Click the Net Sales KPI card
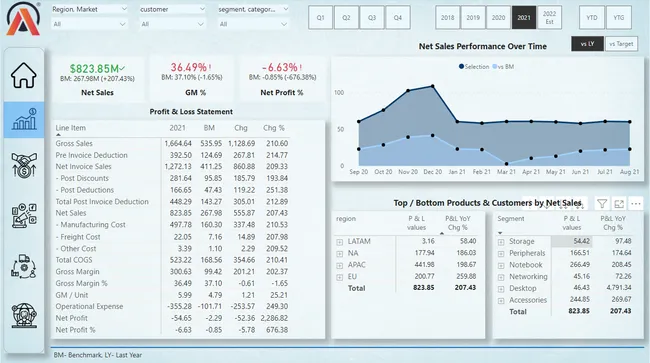 [97, 79]
